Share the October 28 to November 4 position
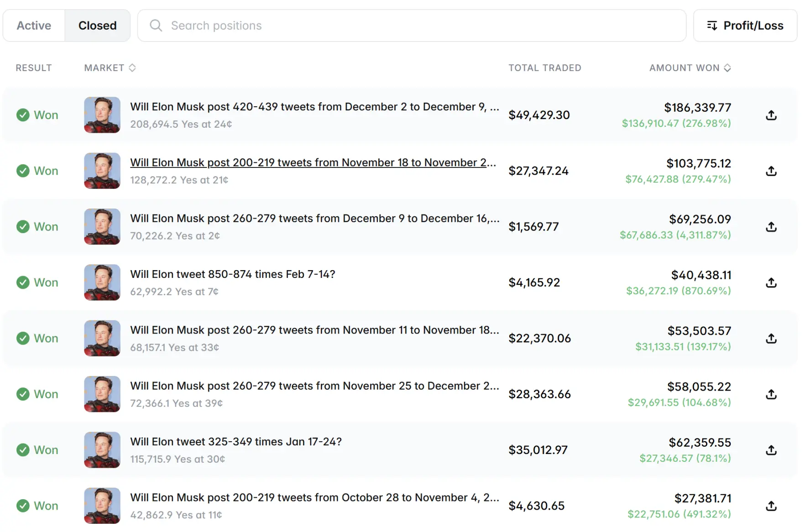Screen dimensions: 805x532 click(x=771, y=506)
